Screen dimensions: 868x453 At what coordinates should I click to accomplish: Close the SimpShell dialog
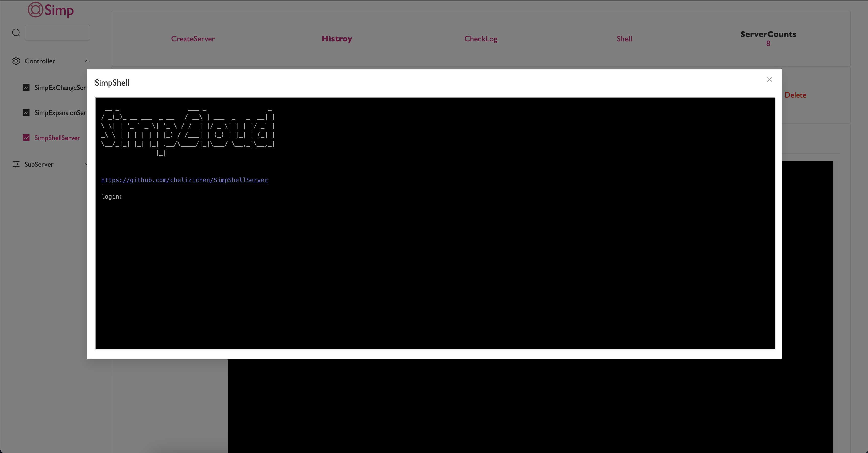tap(769, 80)
